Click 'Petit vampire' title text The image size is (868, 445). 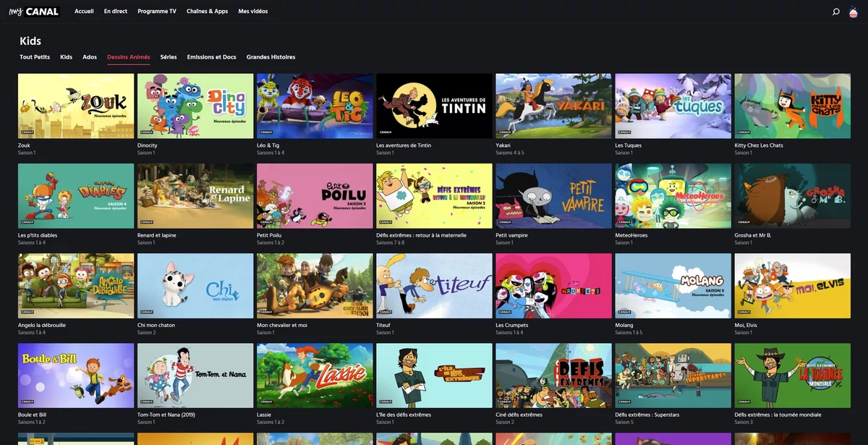pyautogui.click(x=512, y=235)
